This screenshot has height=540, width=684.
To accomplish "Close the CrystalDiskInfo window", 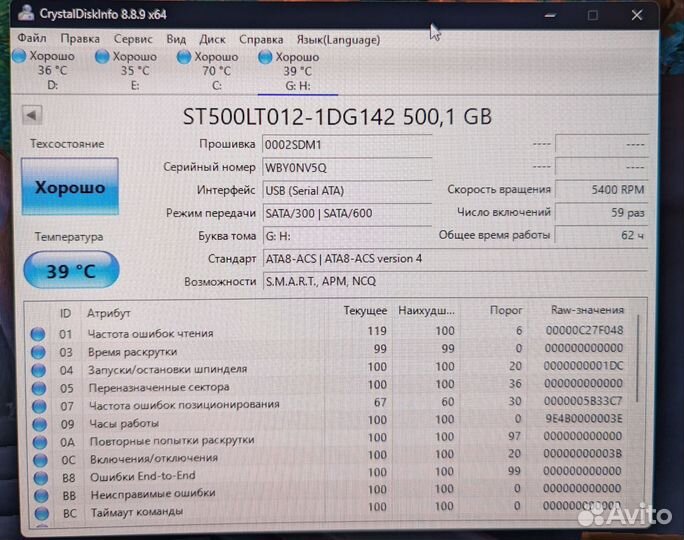I will click(x=637, y=15).
